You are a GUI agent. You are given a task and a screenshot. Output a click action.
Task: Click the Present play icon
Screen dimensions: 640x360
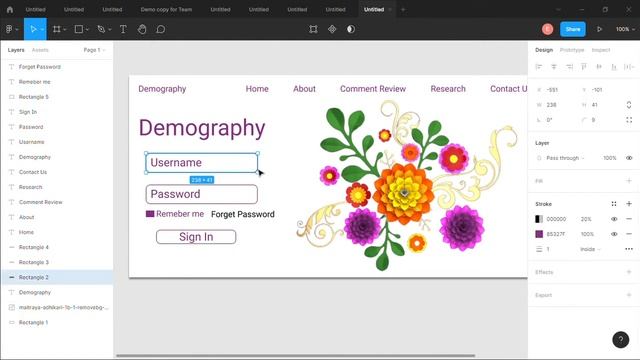(x=599, y=29)
